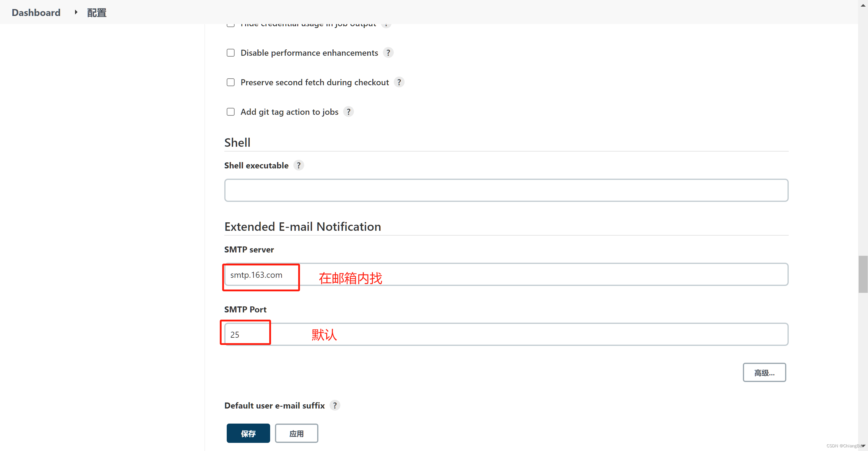868x451 pixels.
Task: Open help for Add git tag action
Action: coord(349,111)
